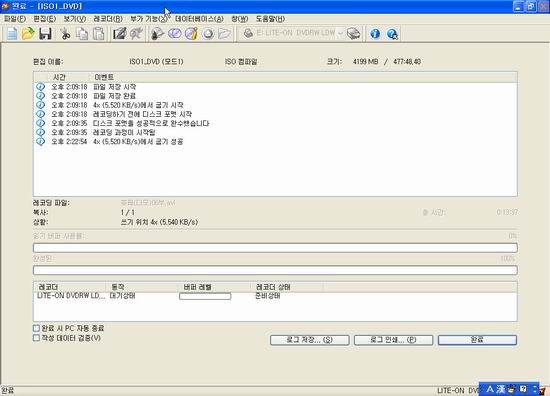Screen dimensions: 550x396
Task: Open the 부가 기능 menu
Action: (x=149, y=19)
